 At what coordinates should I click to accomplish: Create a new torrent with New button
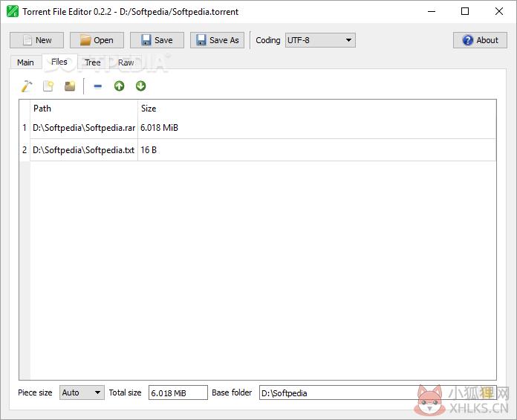click(36, 40)
